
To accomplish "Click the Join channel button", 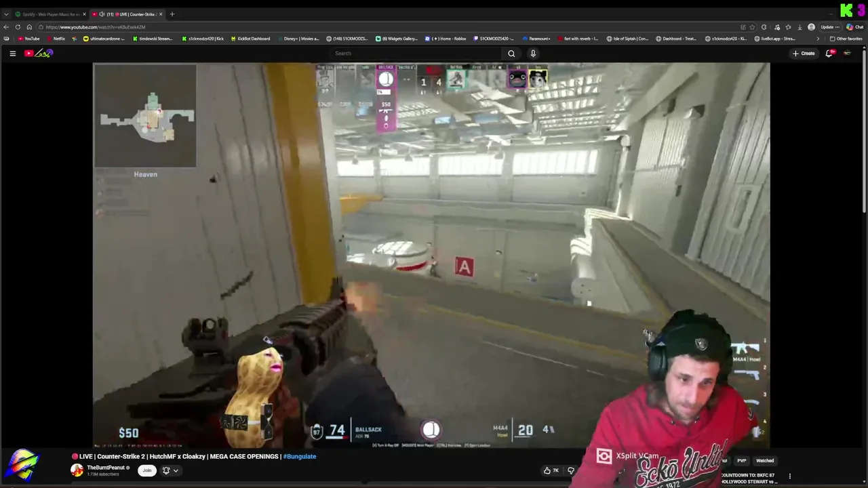I will coord(146,470).
